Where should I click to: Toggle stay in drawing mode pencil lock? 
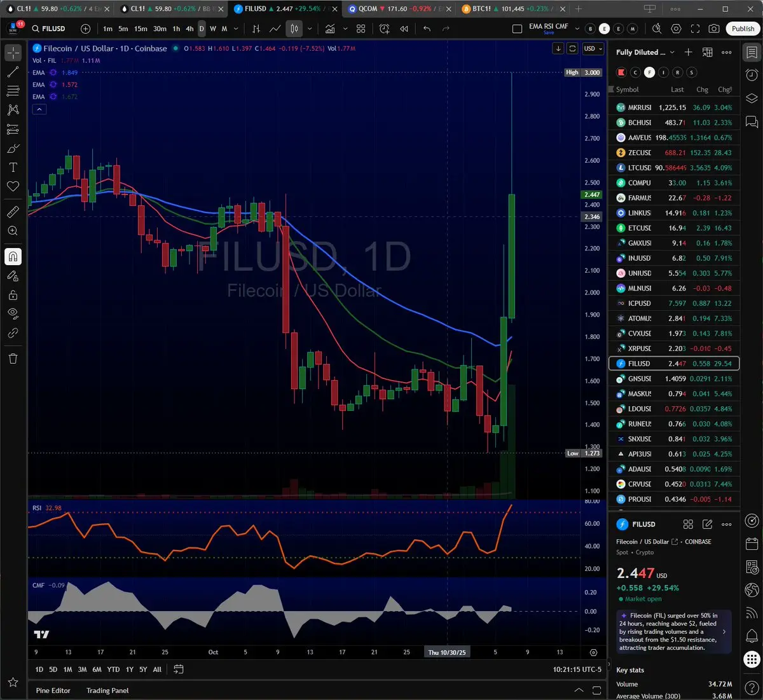point(13,276)
